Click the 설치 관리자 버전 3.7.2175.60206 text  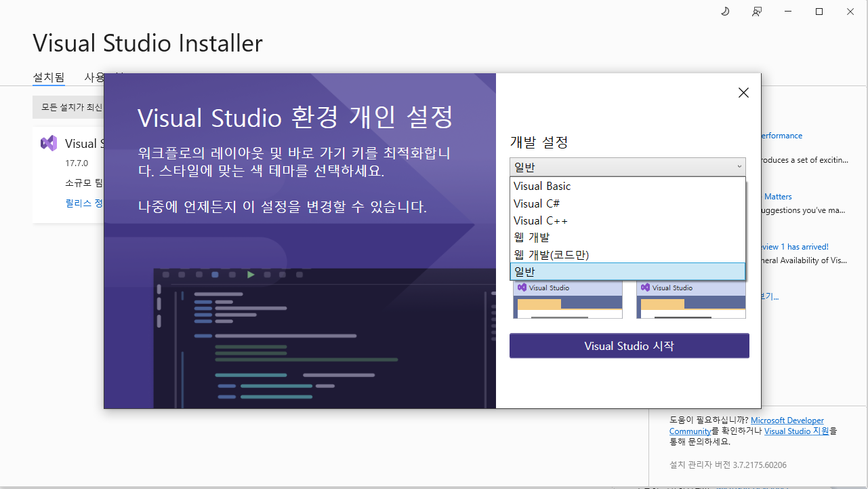pyautogui.click(x=728, y=465)
